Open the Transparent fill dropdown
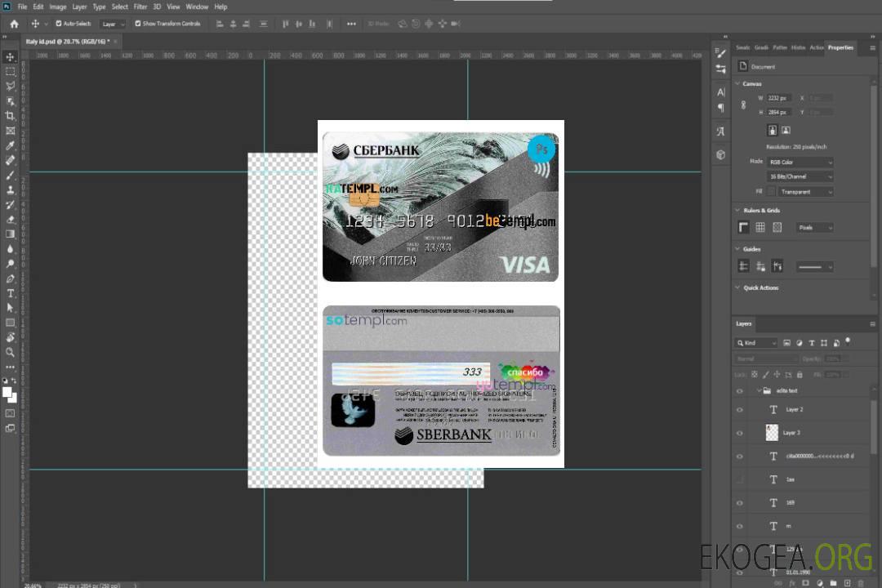Viewport: 882px width, 588px height. point(805,192)
